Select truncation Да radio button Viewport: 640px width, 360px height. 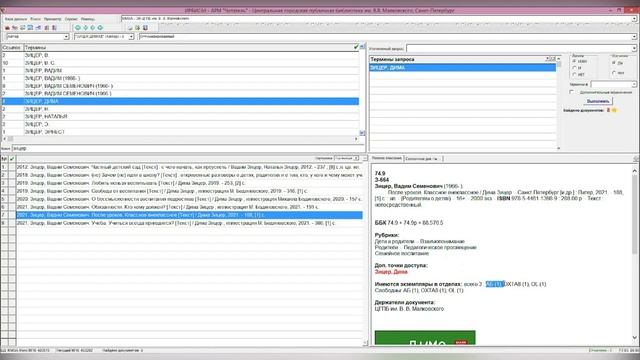[x=613, y=63]
